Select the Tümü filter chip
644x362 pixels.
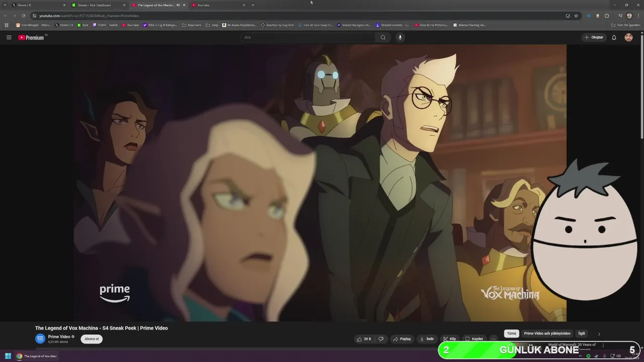tap(512, 333)
